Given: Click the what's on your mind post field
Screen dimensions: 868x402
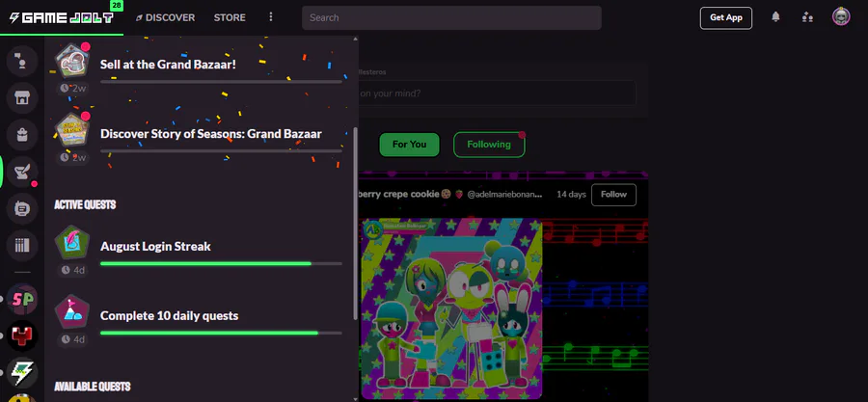Looking at the screenshot, I should tap(497, 93).
